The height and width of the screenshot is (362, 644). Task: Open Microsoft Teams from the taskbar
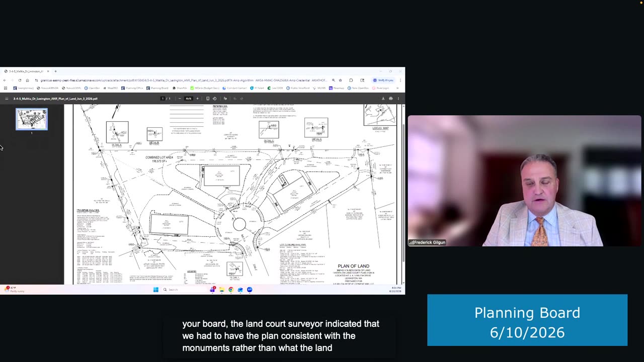(x=212, y=290)
